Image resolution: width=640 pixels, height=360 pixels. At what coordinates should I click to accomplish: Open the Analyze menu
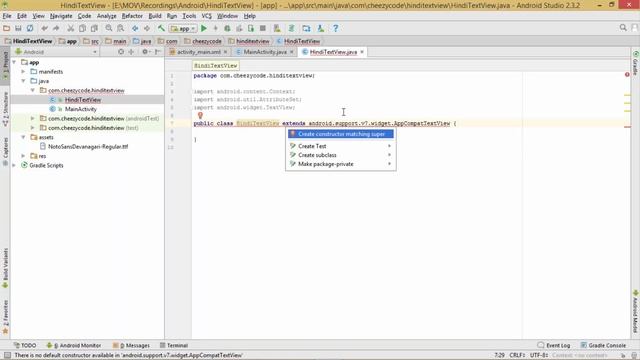pyautogui.click(x=107, y=16)
